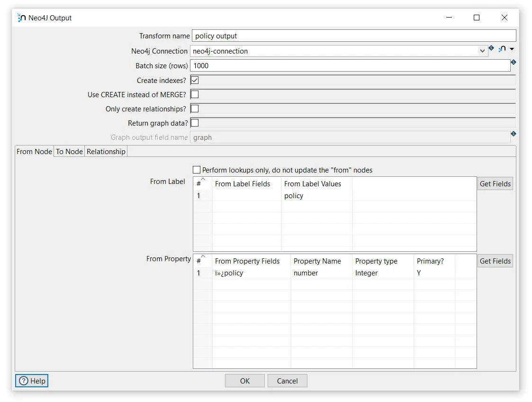Click Get Fields for the From Property table
The image size is (532, 402).
tap(495, 261)
